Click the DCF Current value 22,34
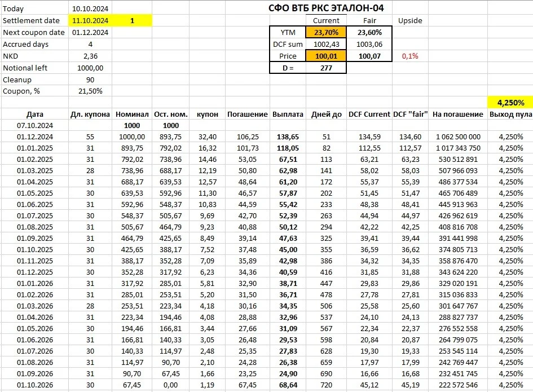533x392 pixels. pos(369,328)
